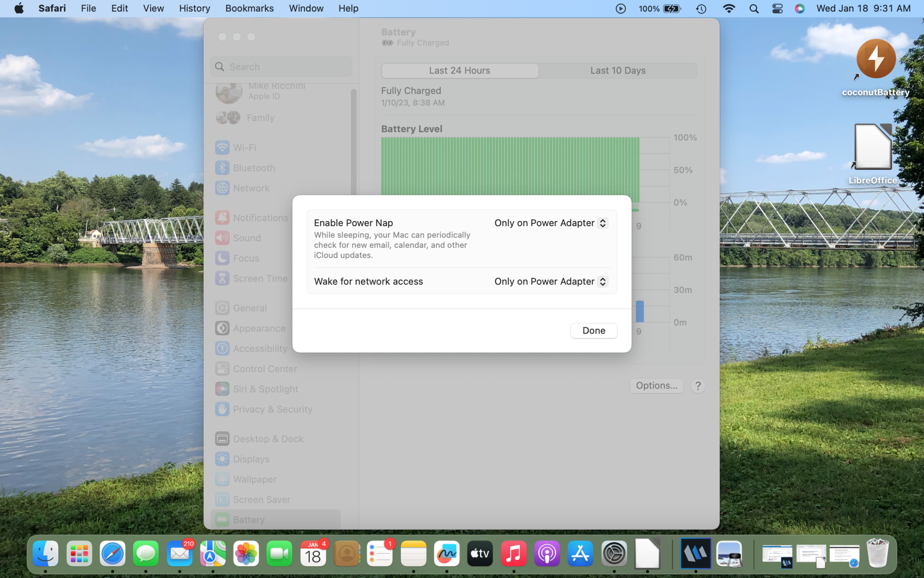Open Spotlight search in menu bar
Screen dimensions: 924x578
coord(754,8)
